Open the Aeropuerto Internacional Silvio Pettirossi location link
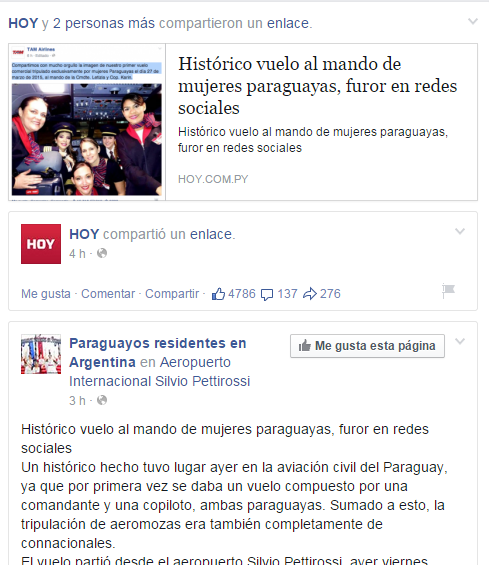The height and width of the screenshot is (565, 489). point(160,372)
